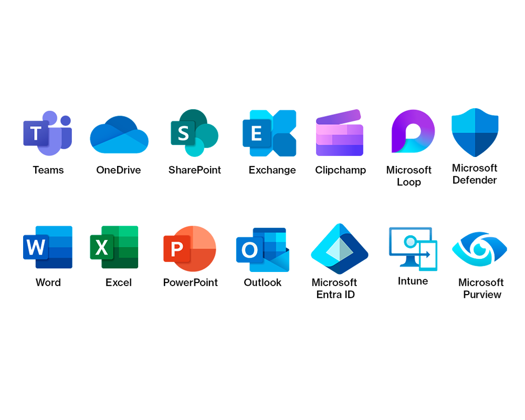This screenshot has height=420, width=525.
Task: Select the Microsoft Purview eye icon
Action: (x=479, y=249)
